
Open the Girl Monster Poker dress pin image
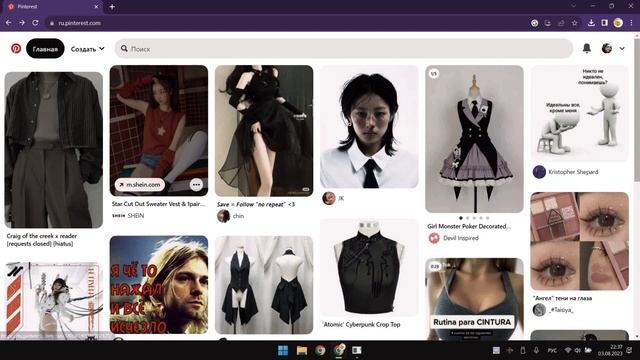[474, 139]
